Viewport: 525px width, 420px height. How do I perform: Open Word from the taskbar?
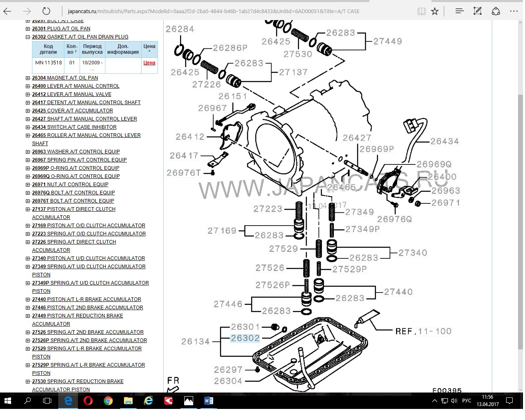[208, 401]
